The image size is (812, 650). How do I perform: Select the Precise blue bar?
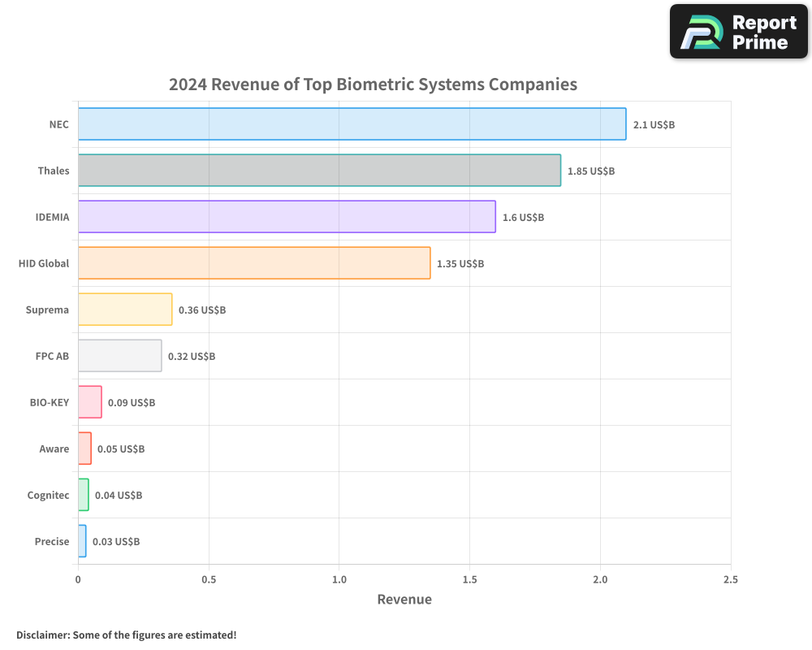point(82,541)
